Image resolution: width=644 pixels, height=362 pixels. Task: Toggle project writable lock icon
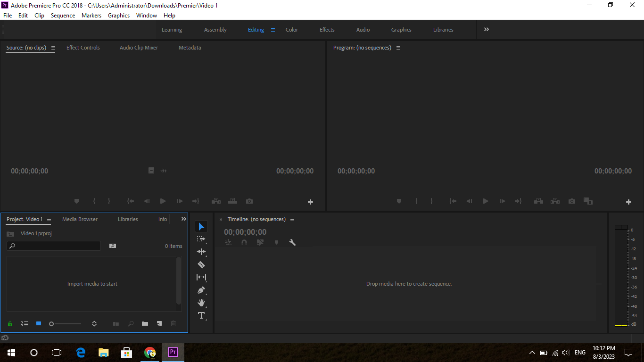point(10,324)
